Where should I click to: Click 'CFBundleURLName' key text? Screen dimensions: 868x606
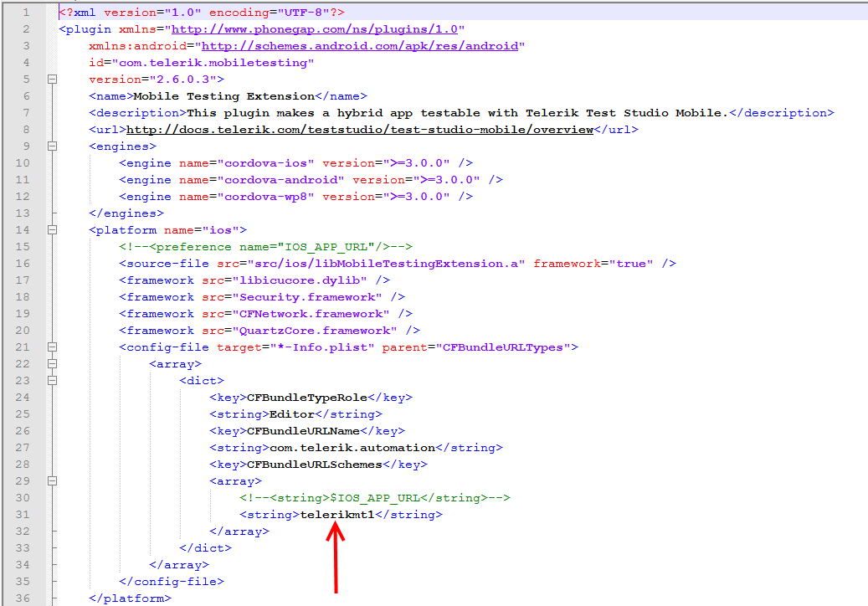pos(303,430)
